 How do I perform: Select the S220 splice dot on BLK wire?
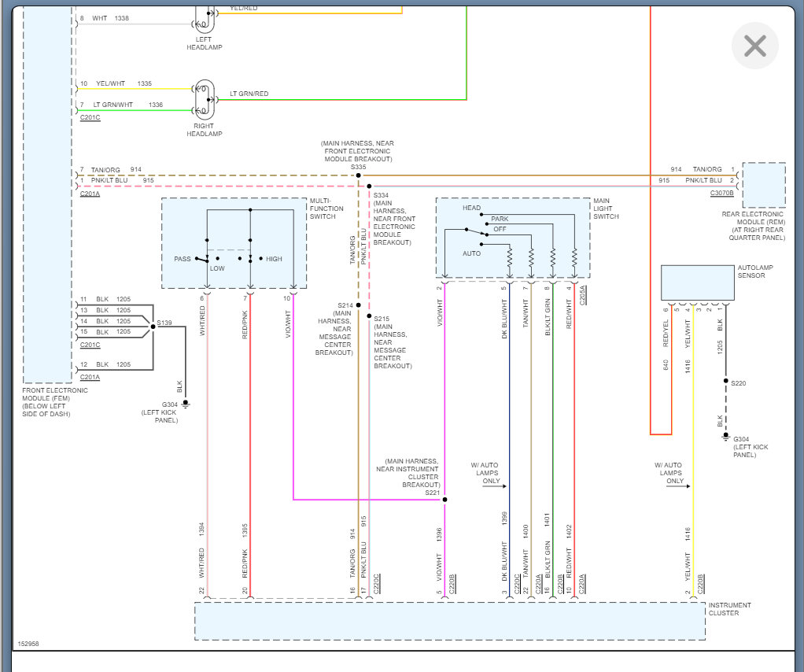[x=725, y=381]
